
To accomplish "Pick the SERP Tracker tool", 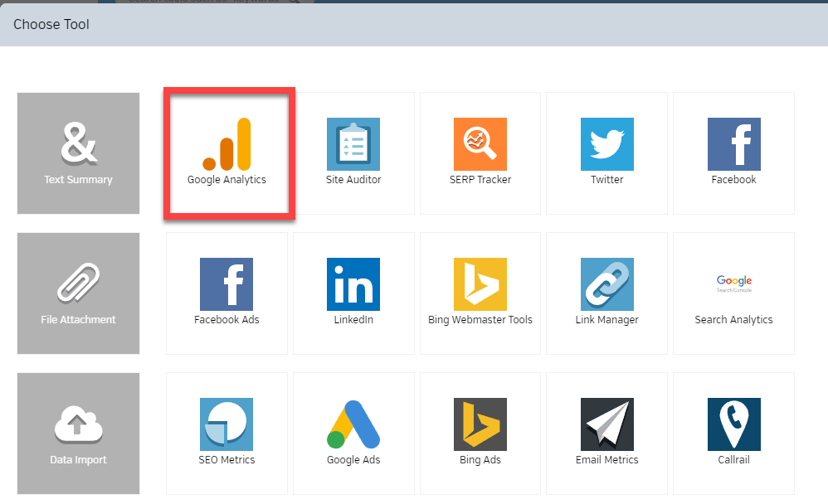I will click(x=480, y=153).
